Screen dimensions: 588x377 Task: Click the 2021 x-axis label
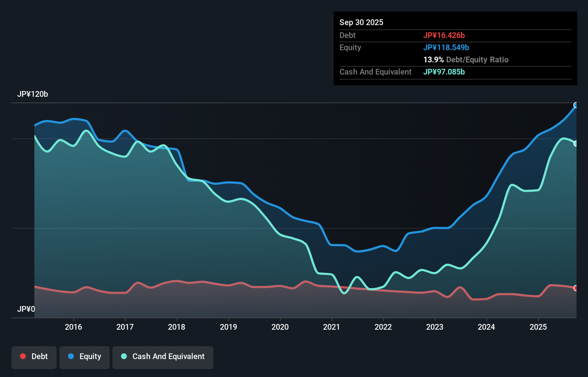pyautogui.click(x=332, y=327)
